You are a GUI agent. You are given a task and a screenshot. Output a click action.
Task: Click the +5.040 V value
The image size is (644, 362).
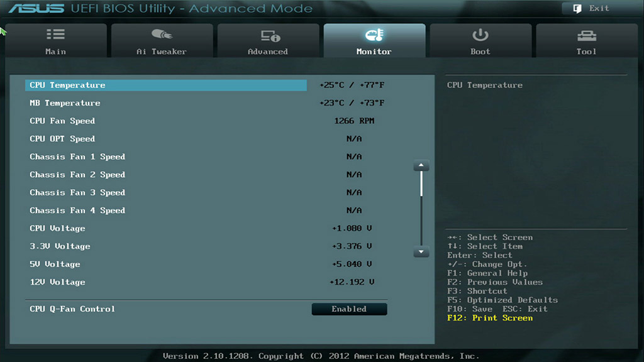click(352, 265)
